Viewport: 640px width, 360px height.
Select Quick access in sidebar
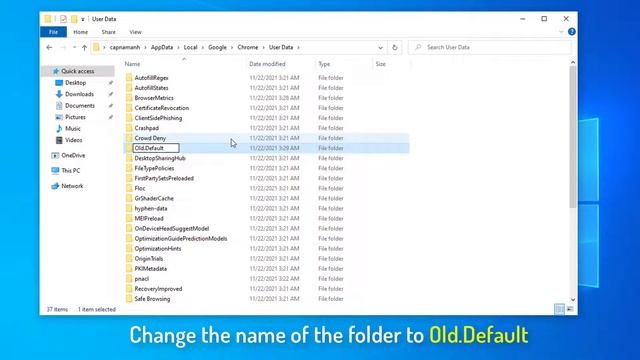(x=78, y=71)
